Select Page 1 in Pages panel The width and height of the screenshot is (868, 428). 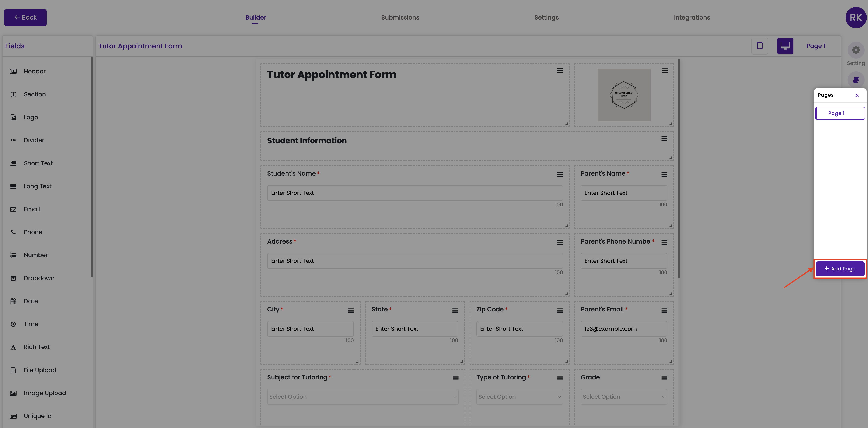(x=840, y=113)
